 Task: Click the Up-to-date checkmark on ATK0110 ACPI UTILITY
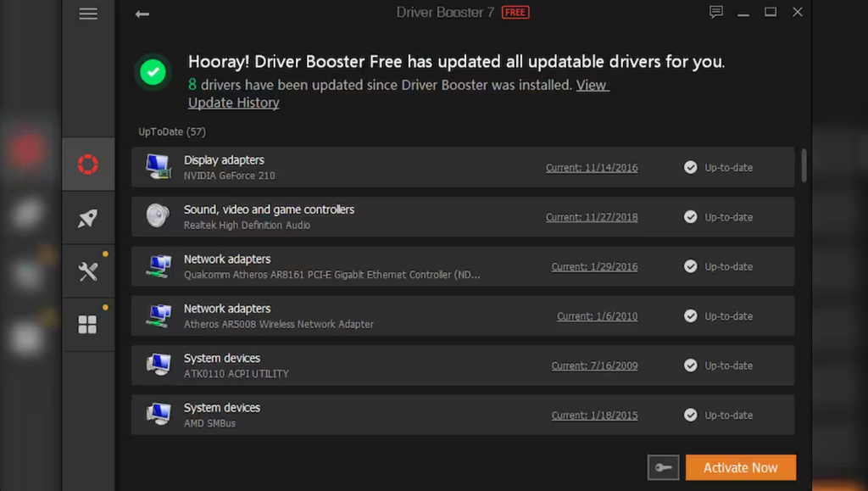689,365
